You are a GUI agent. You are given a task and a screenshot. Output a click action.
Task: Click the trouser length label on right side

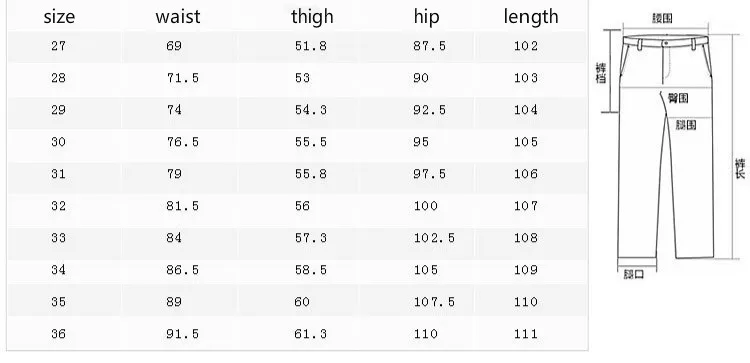(740, 168)
